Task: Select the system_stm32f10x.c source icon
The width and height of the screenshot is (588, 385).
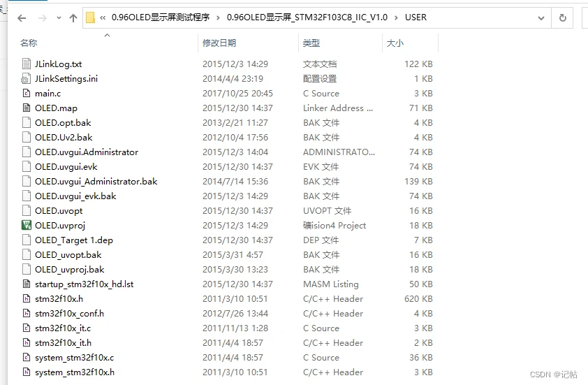Action: pos(27,357)
